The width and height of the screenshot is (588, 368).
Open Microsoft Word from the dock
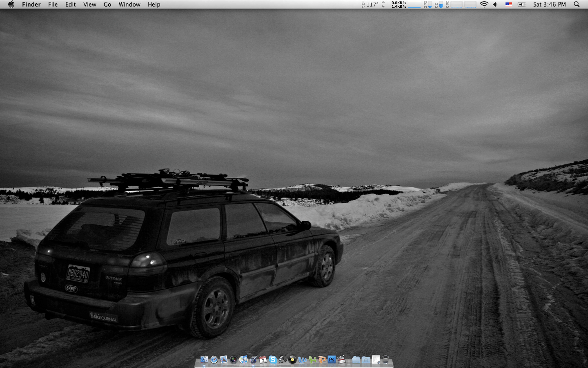[302, 359]
